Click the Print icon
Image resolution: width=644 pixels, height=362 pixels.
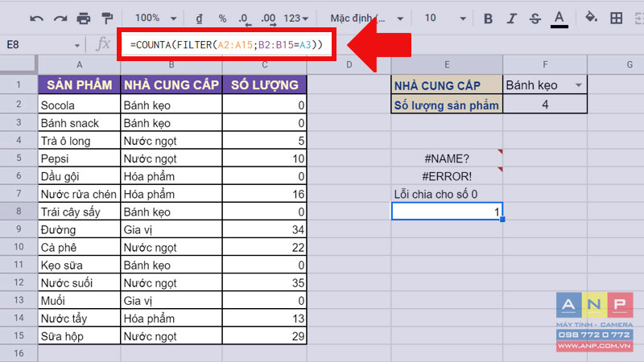[84, 19]
